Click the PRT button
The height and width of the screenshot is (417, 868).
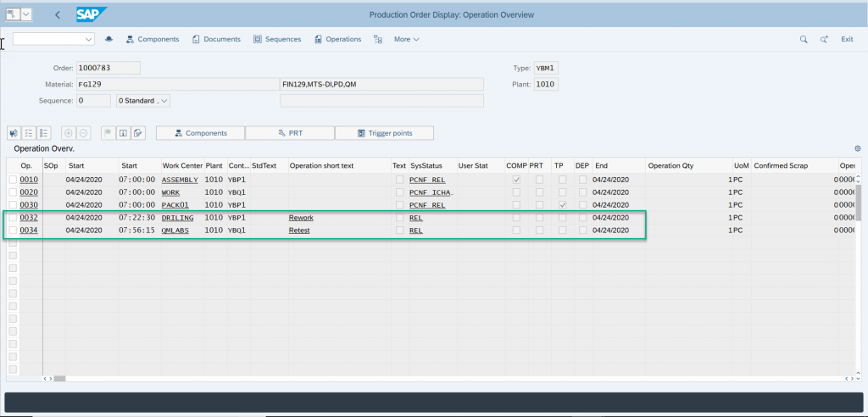[x=290, y=133]
